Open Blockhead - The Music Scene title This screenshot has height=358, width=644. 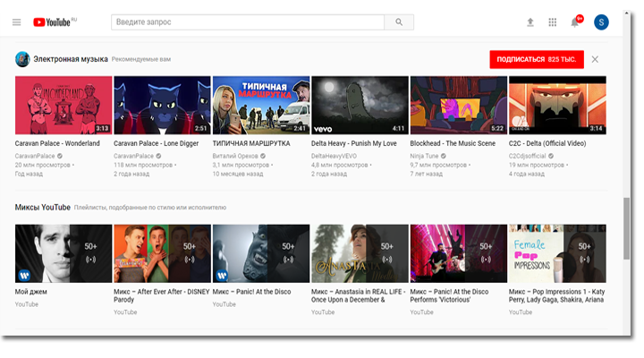click(x=453, y=143)
